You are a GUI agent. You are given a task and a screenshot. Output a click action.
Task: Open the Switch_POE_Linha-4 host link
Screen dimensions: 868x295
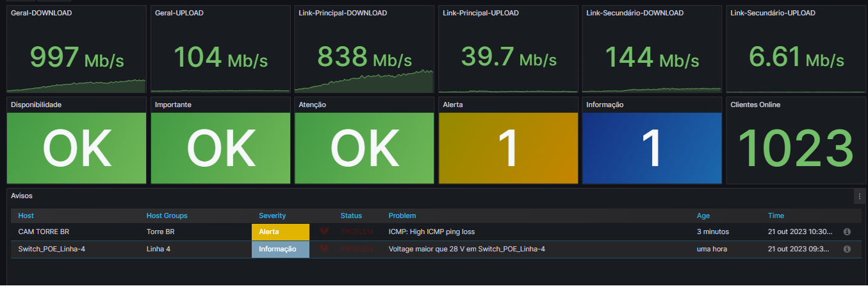[51, 249]
